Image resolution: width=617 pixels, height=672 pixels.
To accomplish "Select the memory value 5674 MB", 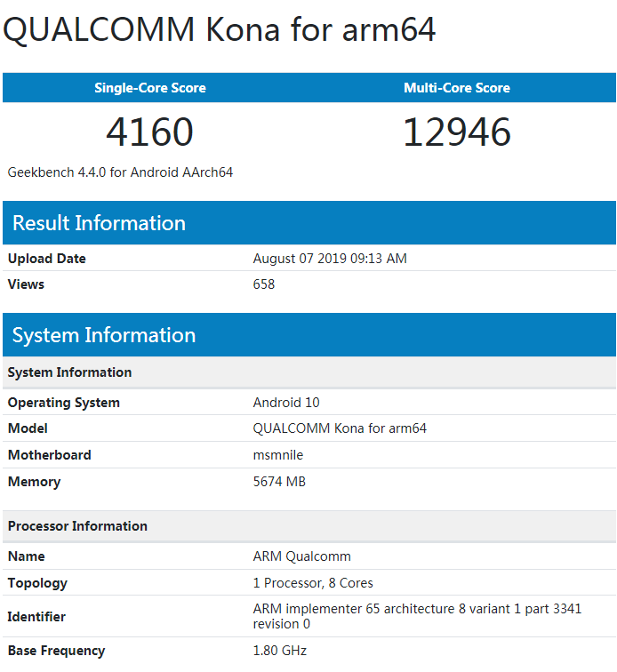I will tap(279, 482).
